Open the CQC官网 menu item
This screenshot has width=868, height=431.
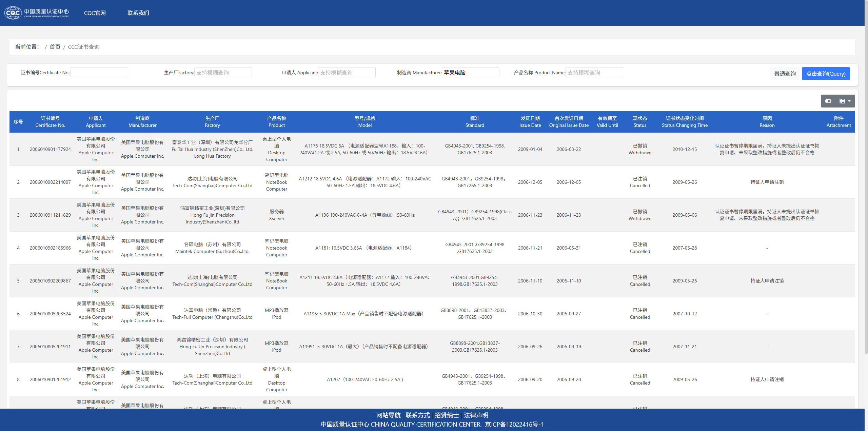coord(95,13)
